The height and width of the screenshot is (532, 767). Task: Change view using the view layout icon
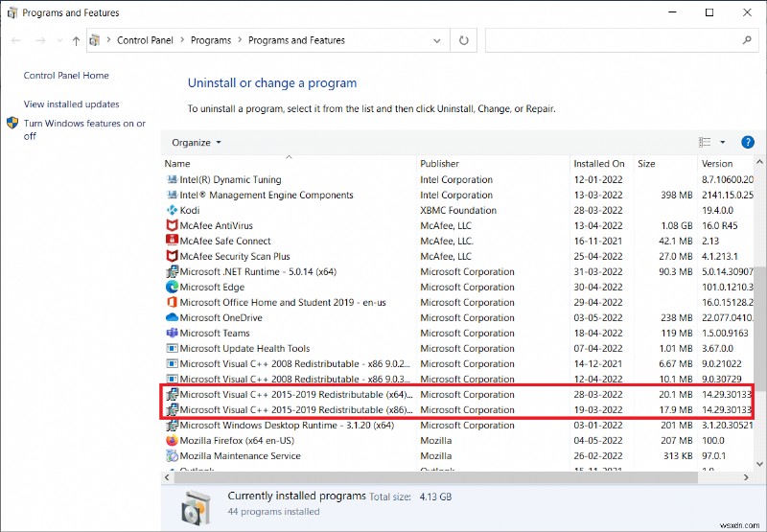705,142
